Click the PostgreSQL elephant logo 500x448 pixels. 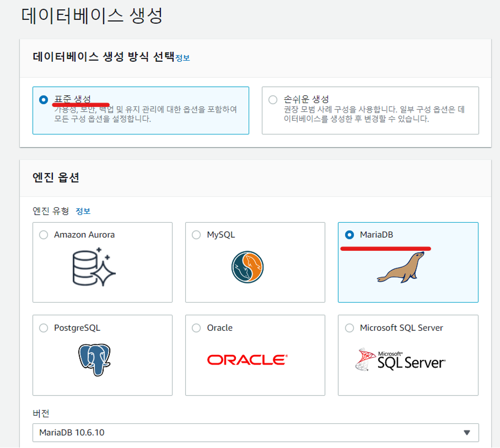tap(94, 360)
